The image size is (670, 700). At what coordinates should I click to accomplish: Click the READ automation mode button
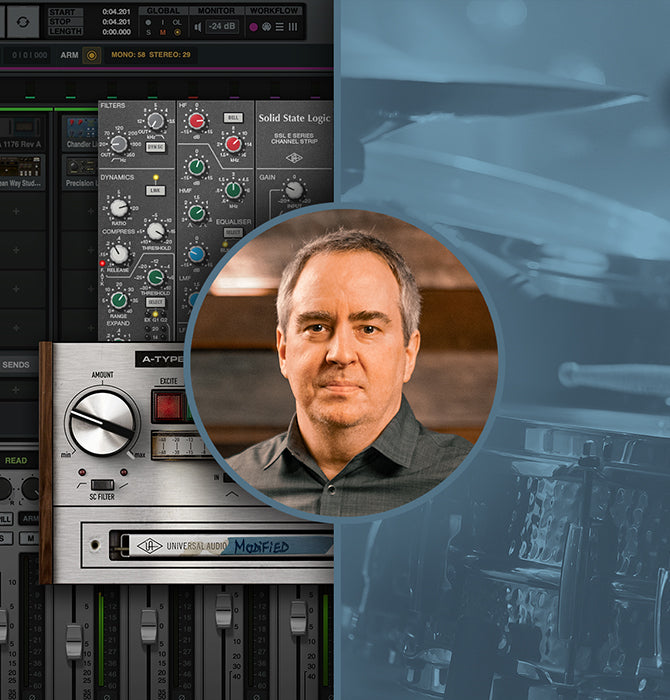tap(16, 460)
